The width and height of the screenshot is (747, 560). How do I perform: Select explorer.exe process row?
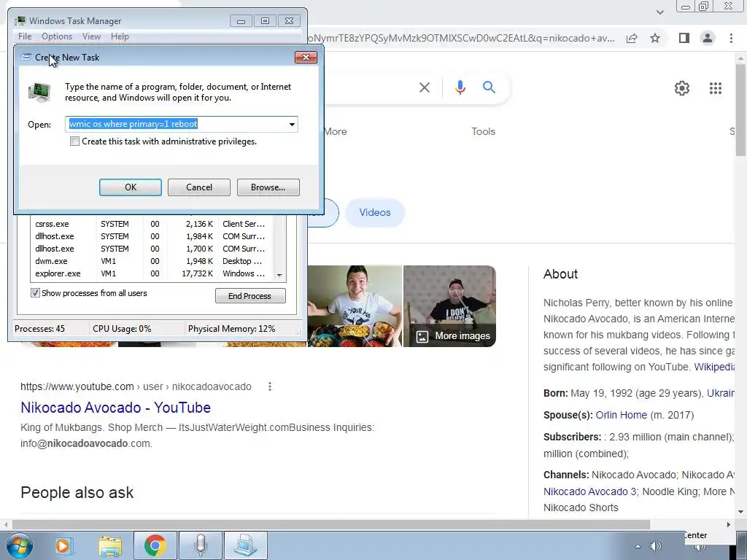click(152, 273)
